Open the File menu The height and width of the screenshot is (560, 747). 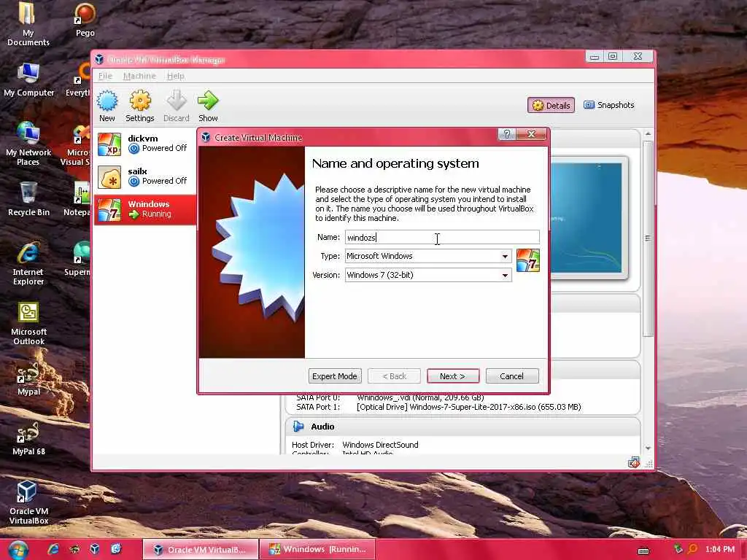pyautogui.click(x=105, y=76)
